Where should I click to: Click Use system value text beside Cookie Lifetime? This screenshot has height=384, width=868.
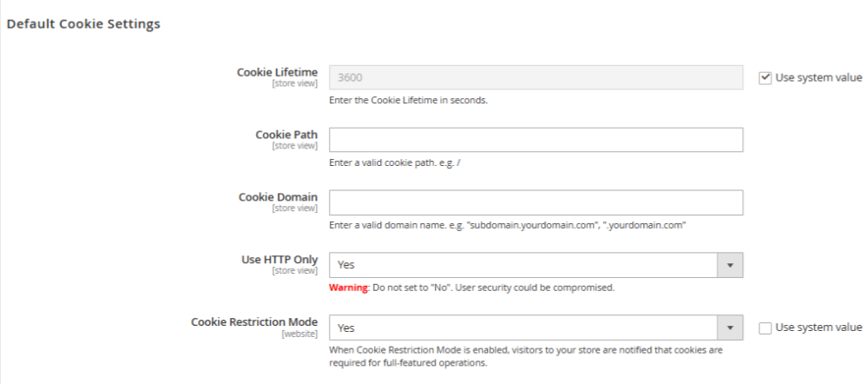[819, 77]
